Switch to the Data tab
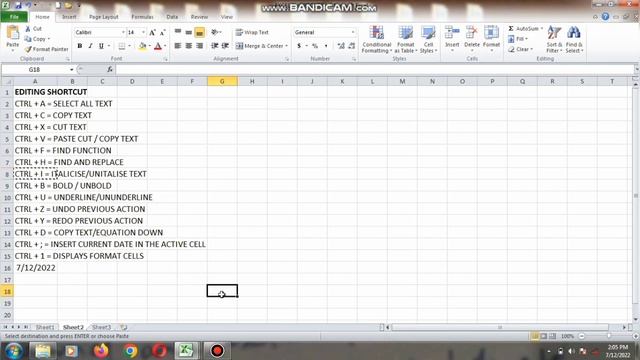This screenshot has width=640, height=360. (172, 17)
